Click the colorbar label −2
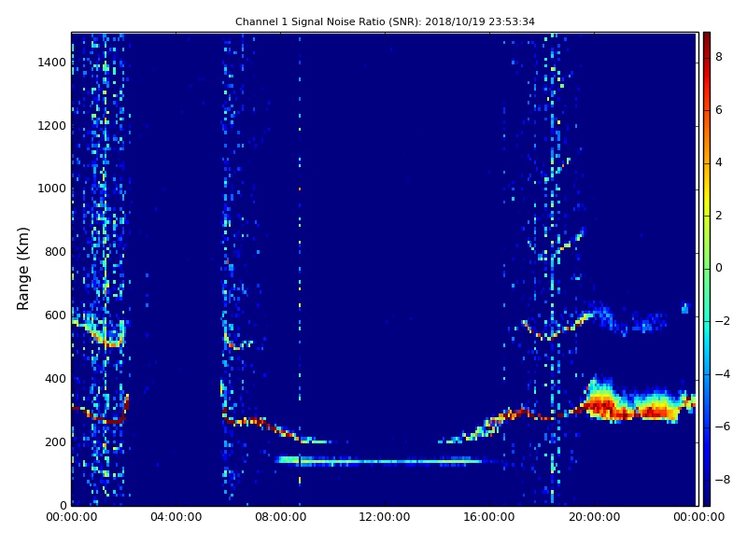 tap(723, 321)
